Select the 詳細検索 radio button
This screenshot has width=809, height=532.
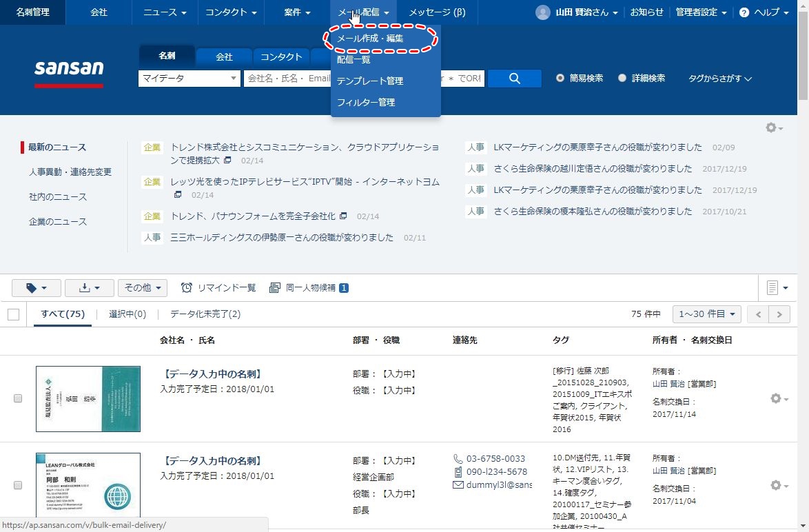(x=622, y=78)
